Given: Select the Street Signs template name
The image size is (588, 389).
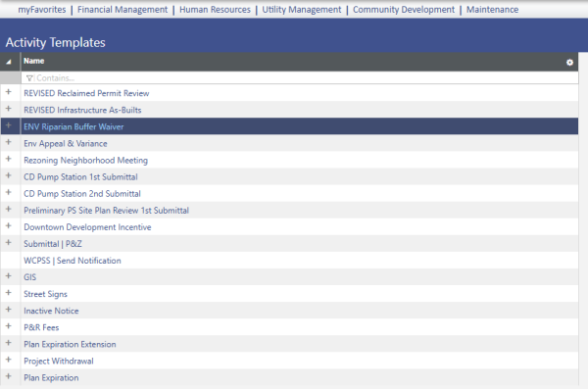Looking at the screenshot, I should [x=45, y=294].
